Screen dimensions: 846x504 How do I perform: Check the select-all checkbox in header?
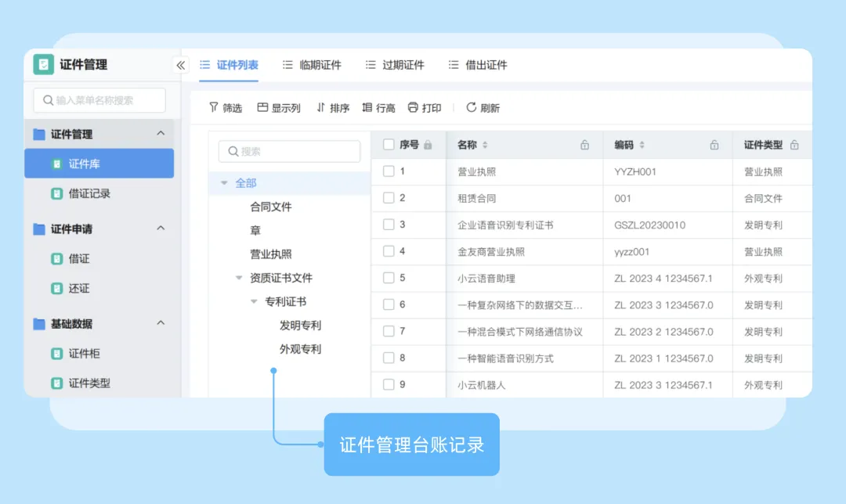coord(389,145)
